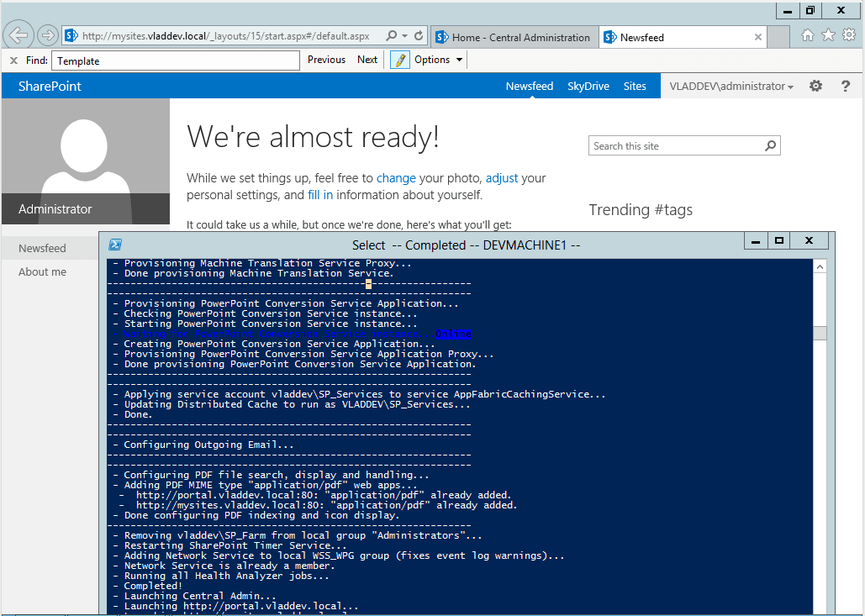This screenshot has height=616, width=865.
Task: Click Previous in the Find bar
Action: coord(326,60)
